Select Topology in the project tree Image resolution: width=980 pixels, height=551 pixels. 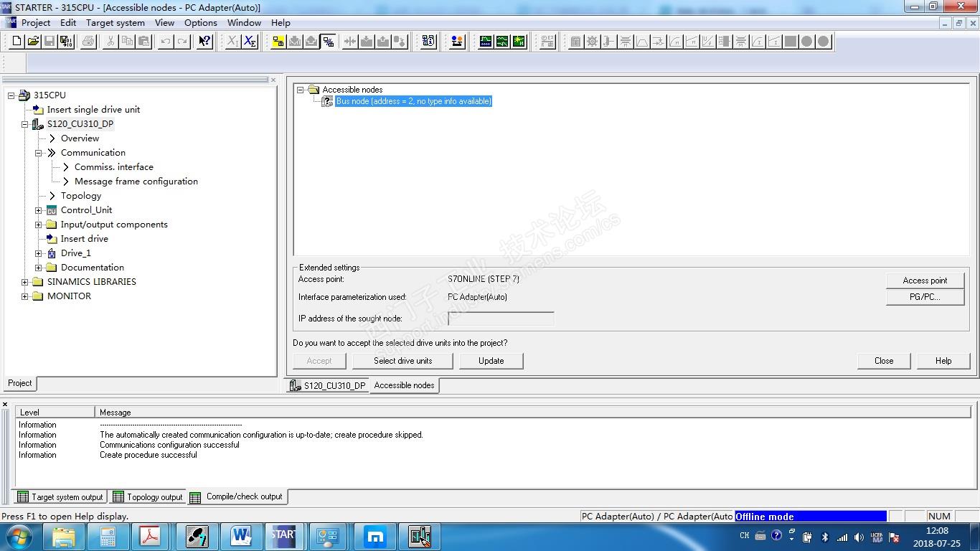(x=81, y=196)
